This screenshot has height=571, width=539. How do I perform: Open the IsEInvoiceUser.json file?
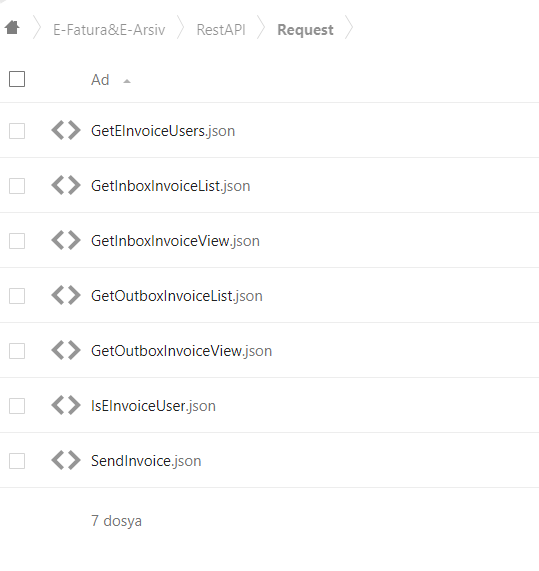153,406
